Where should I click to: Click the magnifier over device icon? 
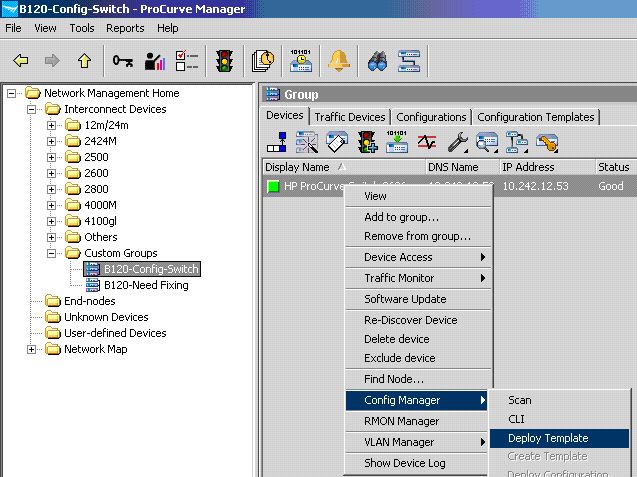487,143
